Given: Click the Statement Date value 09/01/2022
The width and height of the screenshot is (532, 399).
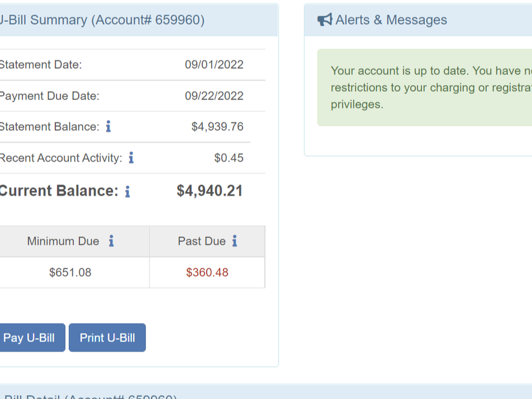Looking at the screenshot, I should pyautogui.click(x=214, y=65).
